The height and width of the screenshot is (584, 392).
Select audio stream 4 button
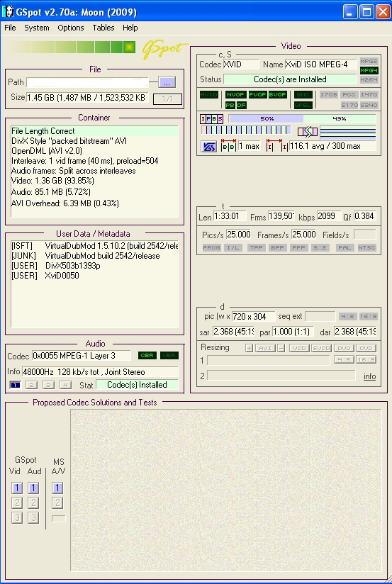[x=65, y=385]
